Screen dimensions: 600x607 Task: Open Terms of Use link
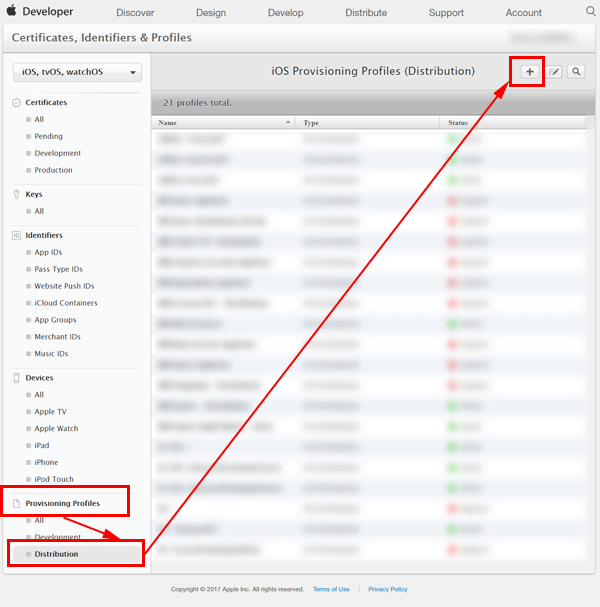pos(331,589)
